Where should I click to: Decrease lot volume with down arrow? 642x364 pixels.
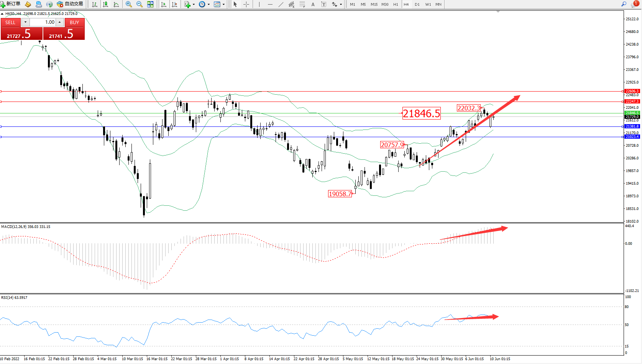point(25,22)
